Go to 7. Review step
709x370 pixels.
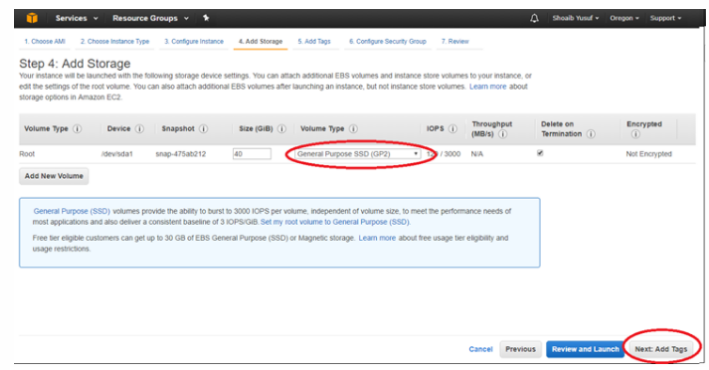tap(455, 41)
